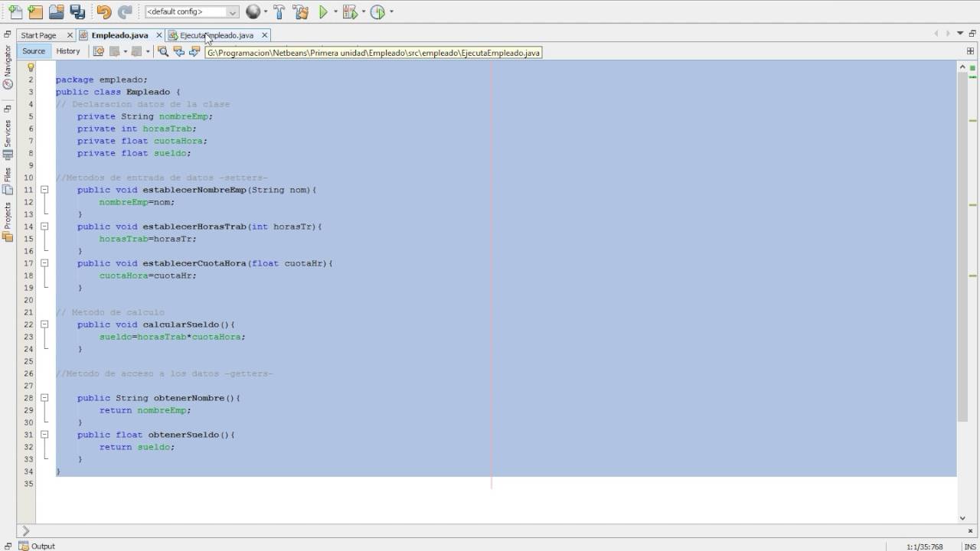Screen dimensions: 980x551
Task: Click the Debug Project icon
Action: point(350,11)
